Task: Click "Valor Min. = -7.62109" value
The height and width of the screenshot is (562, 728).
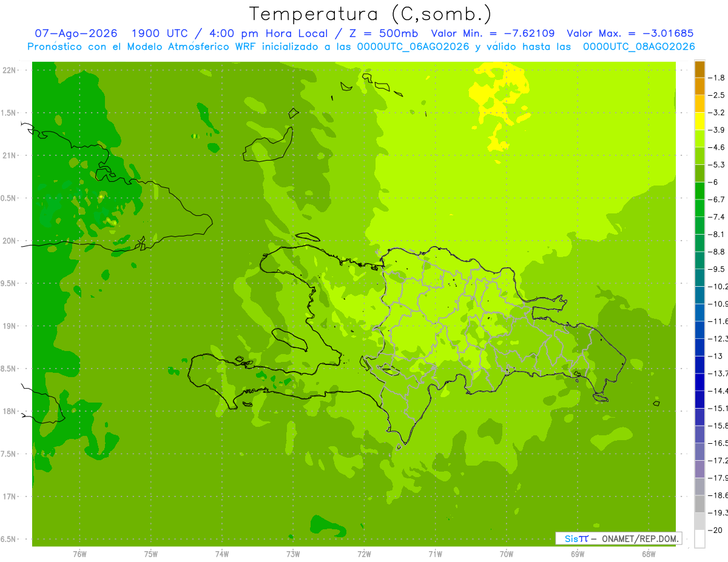Action: (493, 33)
